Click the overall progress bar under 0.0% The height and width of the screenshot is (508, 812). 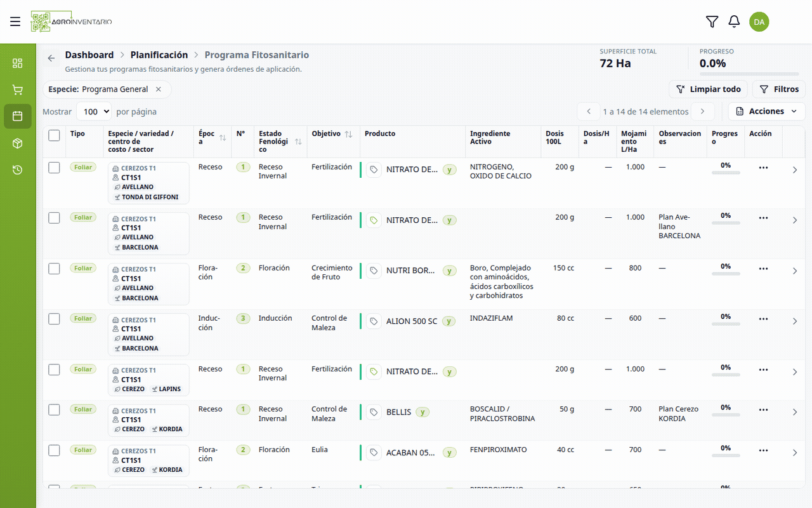[749, 74]
